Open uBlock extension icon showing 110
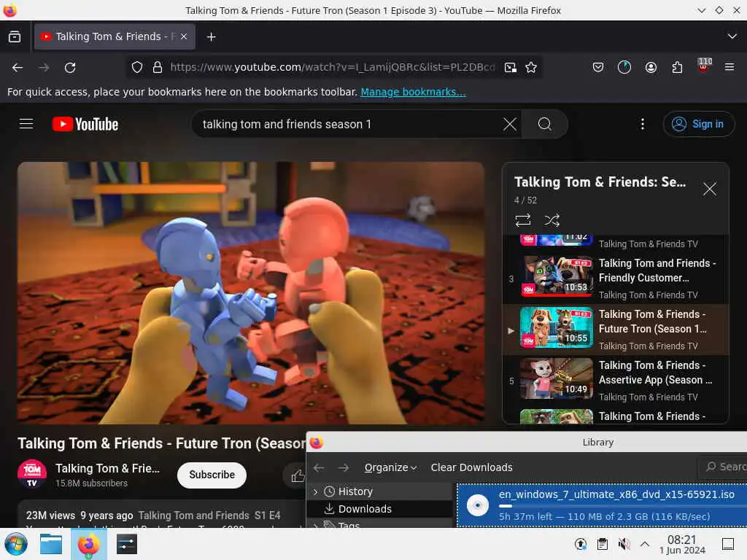The width and height of the screenshot is (747, 560). click(x=704, y=66)
